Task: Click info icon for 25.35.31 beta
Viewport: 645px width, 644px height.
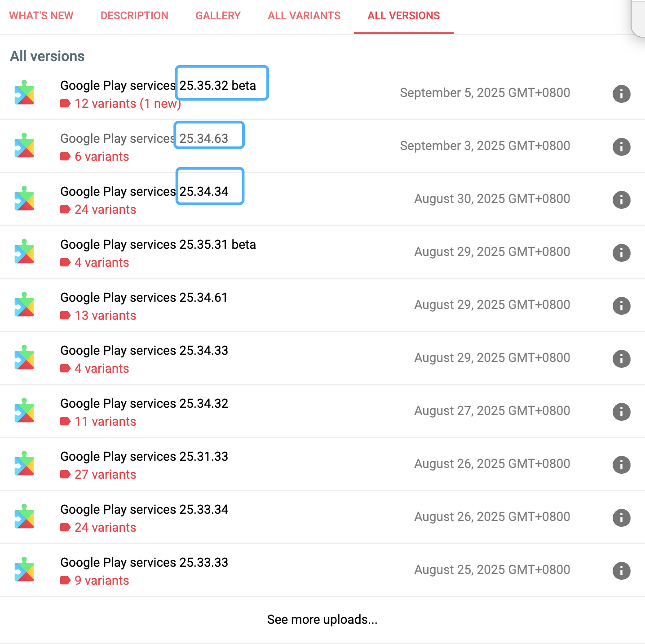Action: pos(621,253)
